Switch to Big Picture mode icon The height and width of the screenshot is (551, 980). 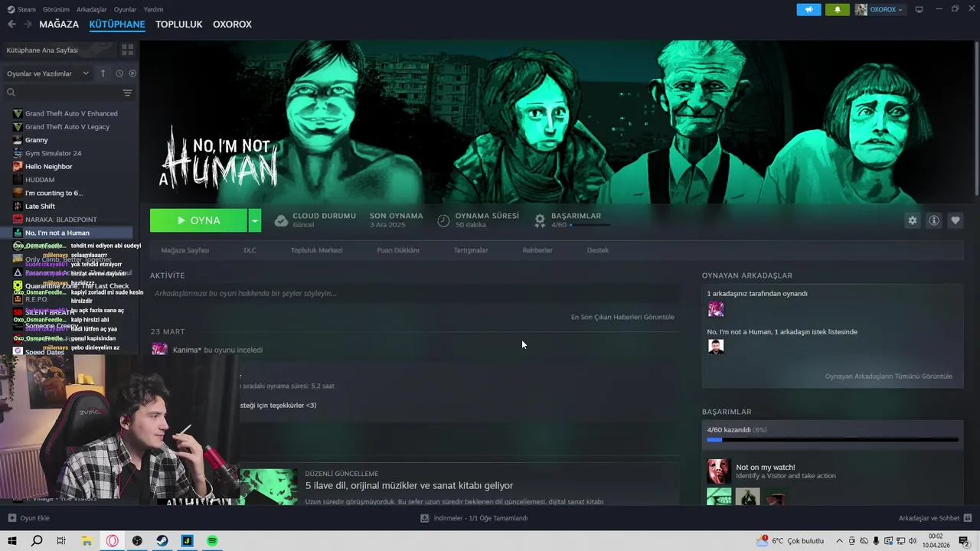coord(920,9)
